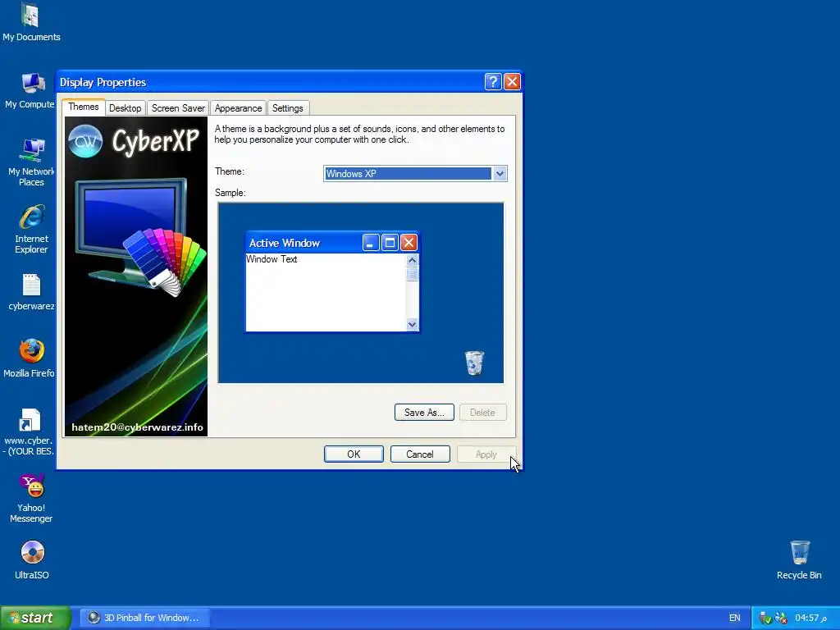Switch to the Themes tab

tap(84, 107)
